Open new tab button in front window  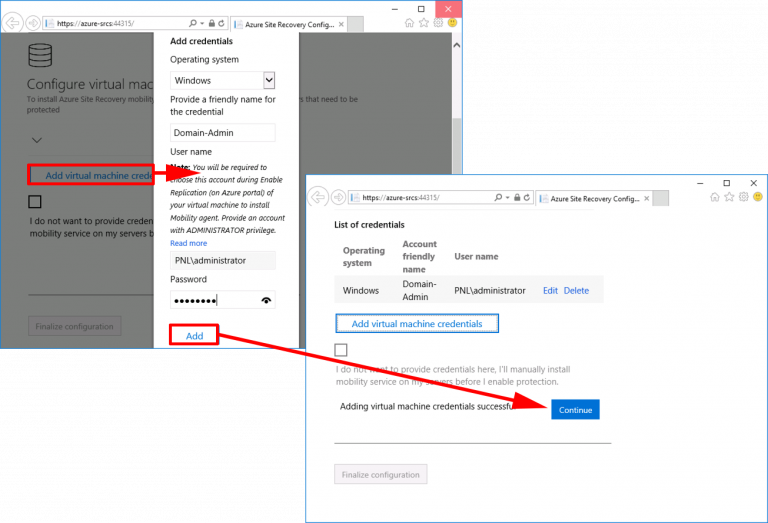click(x=661, y=199)
